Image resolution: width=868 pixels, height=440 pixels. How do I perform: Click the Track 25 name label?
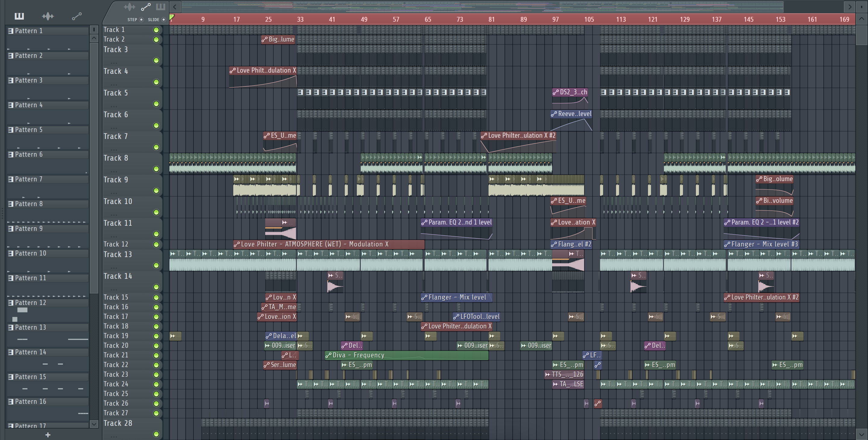[x=115, y=394]
